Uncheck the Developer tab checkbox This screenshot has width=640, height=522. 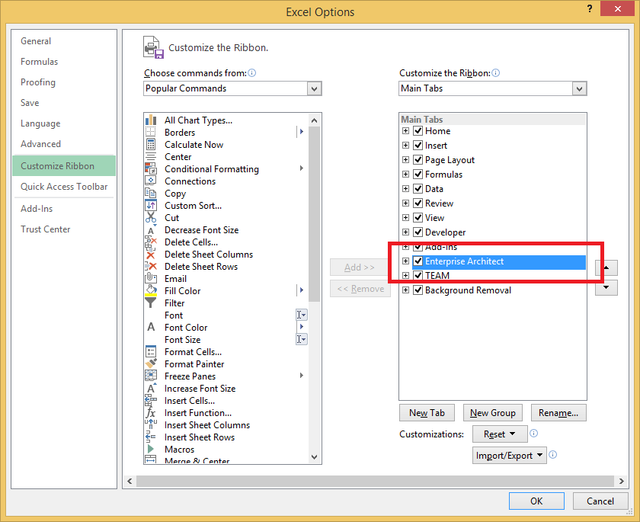pyautogui.click(x=418, y=232)
